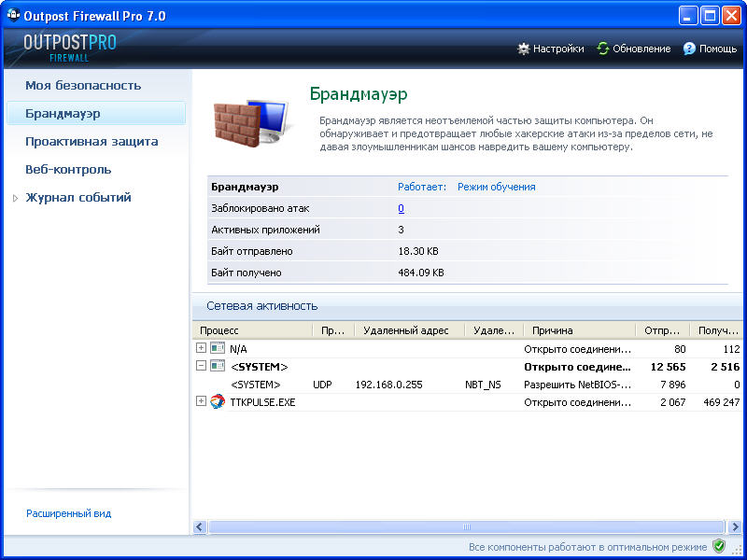Click the Заблокировано атак row label

coord(261,208)
